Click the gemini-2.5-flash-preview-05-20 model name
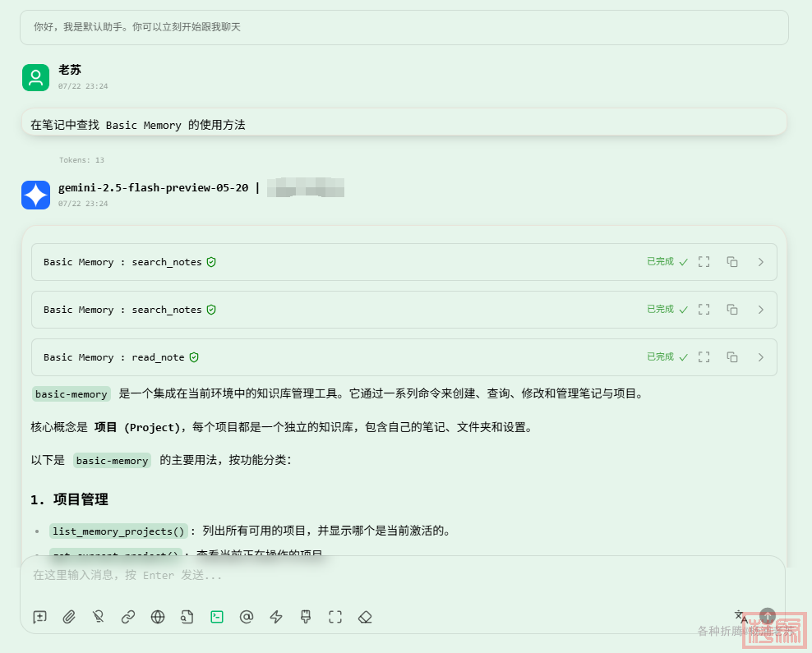 point(153,187)
